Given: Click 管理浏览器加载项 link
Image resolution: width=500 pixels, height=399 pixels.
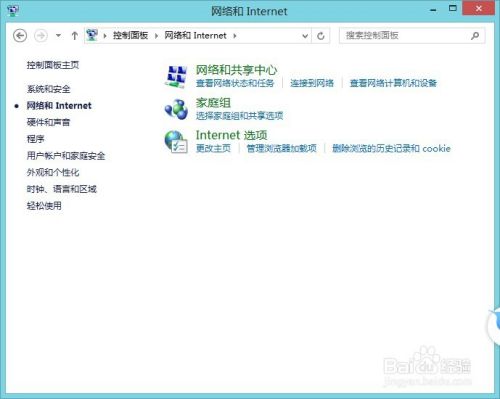Looking at the screenshot, I should tap(281, 148).
